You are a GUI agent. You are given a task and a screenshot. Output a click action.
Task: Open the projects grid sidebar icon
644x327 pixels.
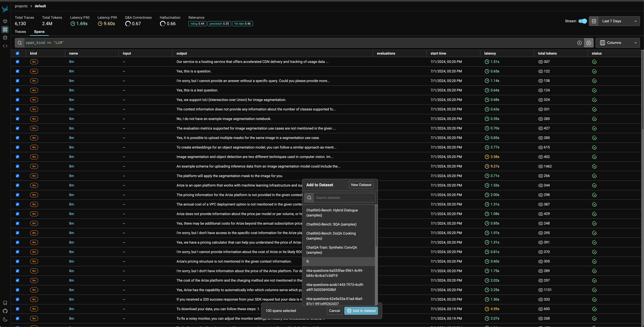pos(5,30)
